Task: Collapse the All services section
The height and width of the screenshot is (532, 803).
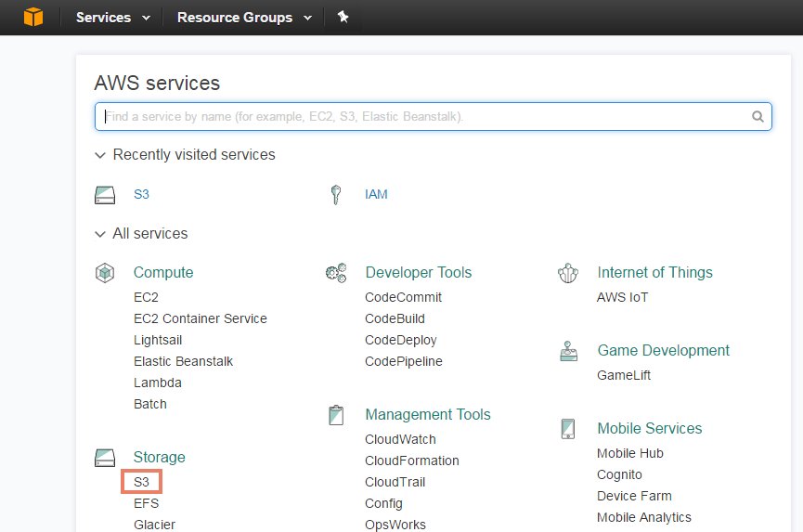Action: [x=141, y=233]
